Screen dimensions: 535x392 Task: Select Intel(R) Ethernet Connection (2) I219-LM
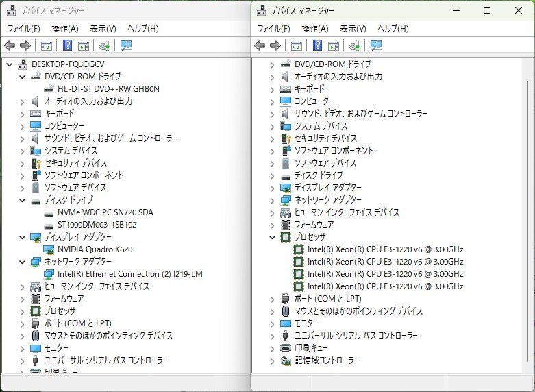130,274
